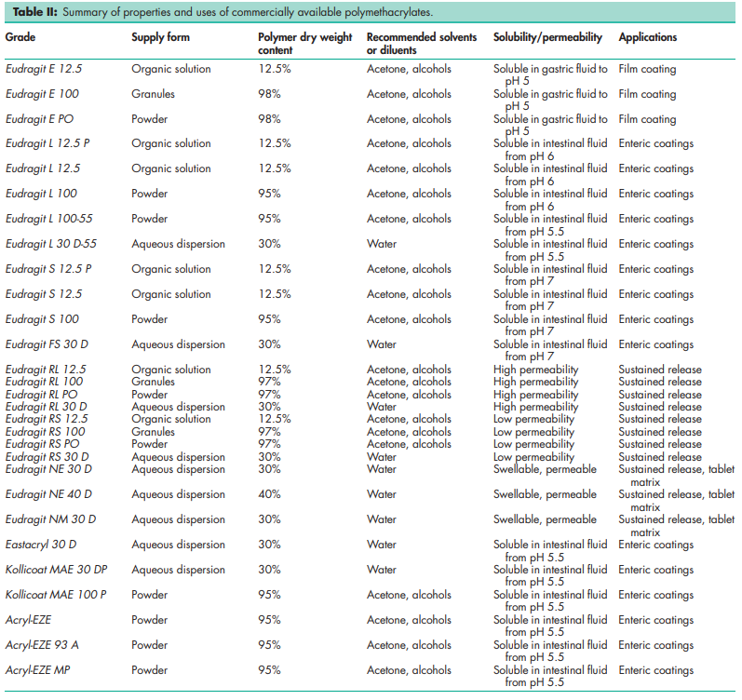Click the Eastacryl 30 D grade name
742x700 pixels.
(42, 545)
